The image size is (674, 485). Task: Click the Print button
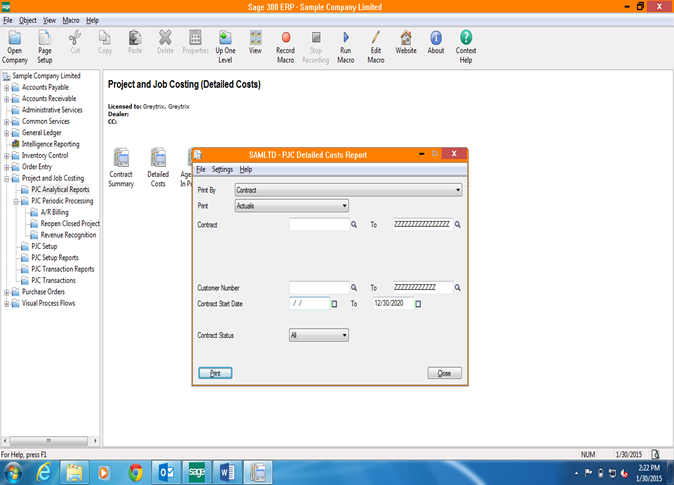215,373
